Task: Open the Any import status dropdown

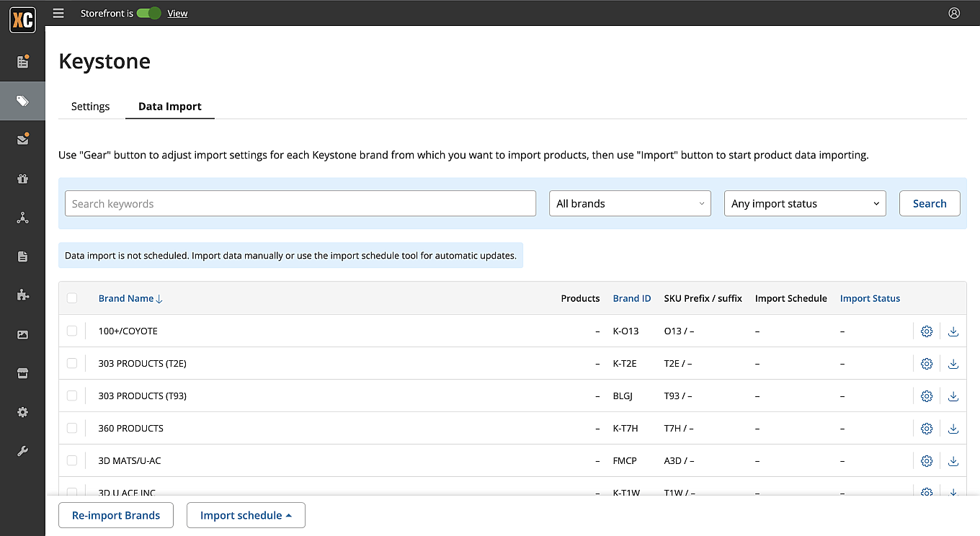Action: coord(804,204)
